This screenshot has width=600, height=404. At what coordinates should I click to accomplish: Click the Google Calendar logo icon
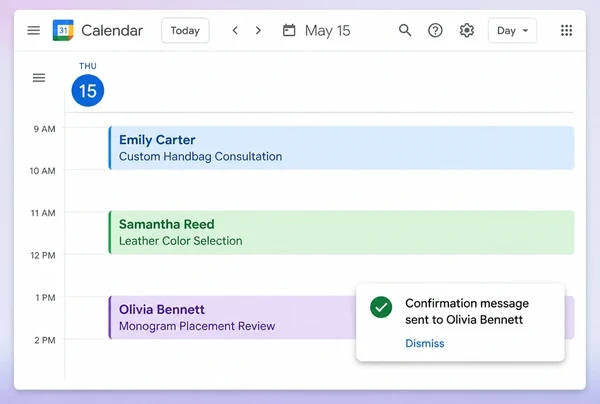63,30
